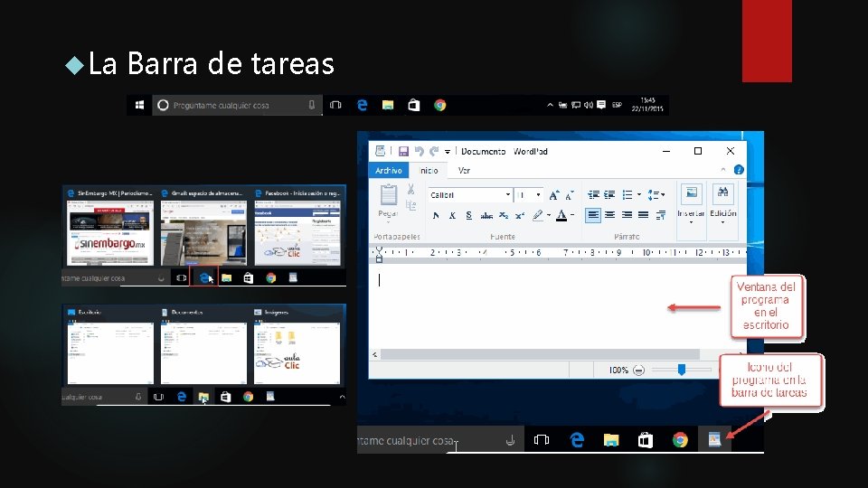Click the Cut scissors icon in Portapapeles group
868x488 pixels.
[x=410, y=189]
